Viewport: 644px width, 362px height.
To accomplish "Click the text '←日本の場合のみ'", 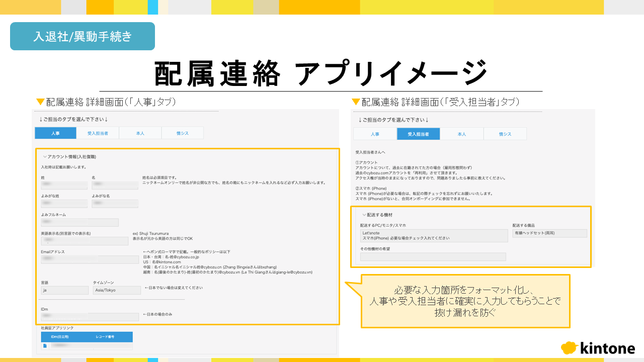I will point(157,314).
